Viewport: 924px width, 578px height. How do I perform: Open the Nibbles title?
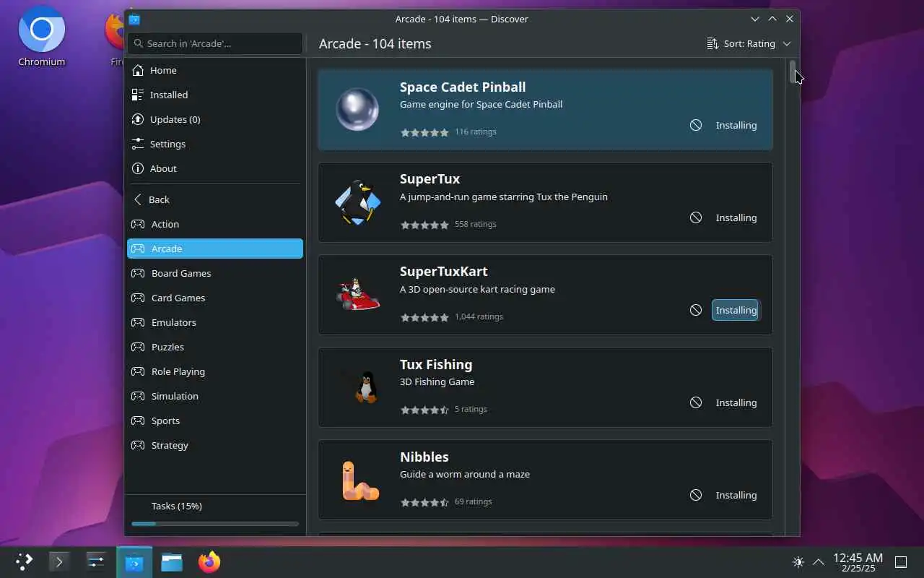424,457
